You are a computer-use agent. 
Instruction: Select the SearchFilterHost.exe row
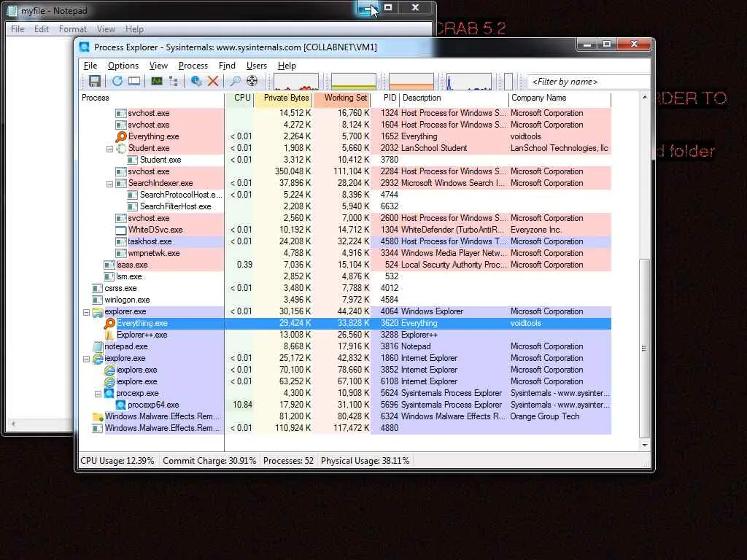click(345, 206)
